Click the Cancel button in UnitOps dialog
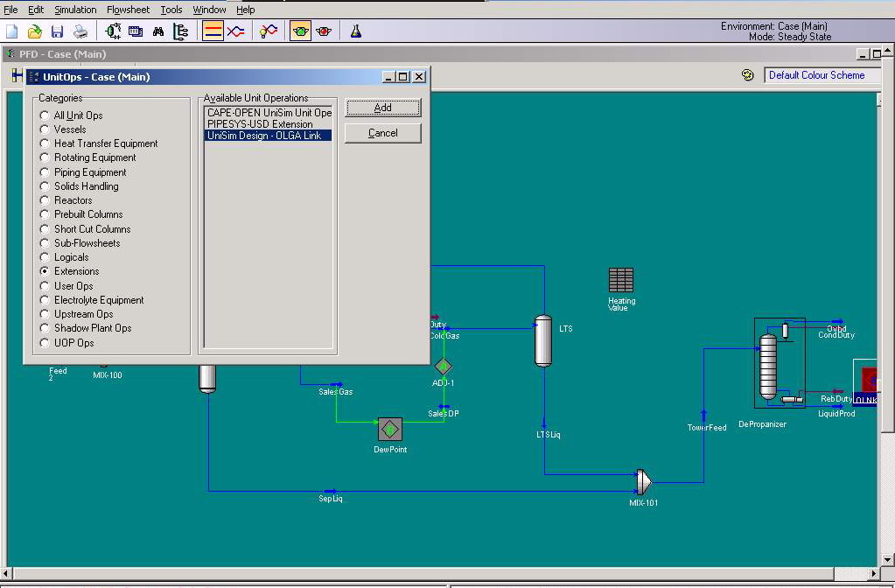895x588 pixels. click(383, 133)
